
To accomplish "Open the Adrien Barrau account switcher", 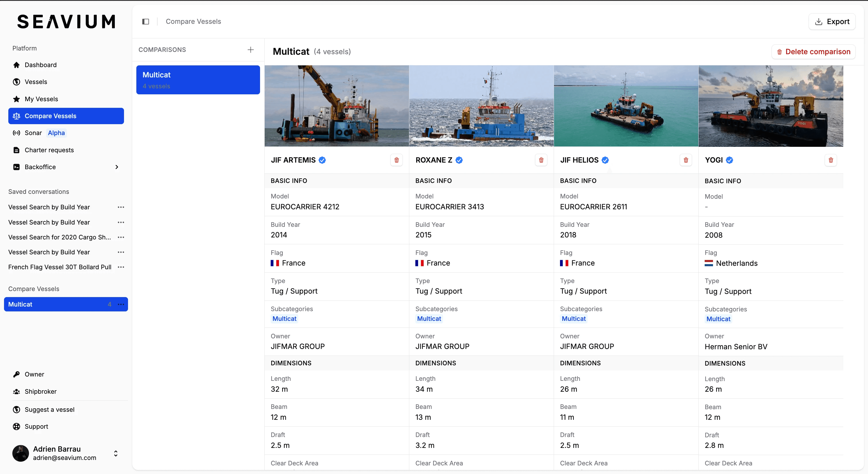I will [x=115, y=453].
